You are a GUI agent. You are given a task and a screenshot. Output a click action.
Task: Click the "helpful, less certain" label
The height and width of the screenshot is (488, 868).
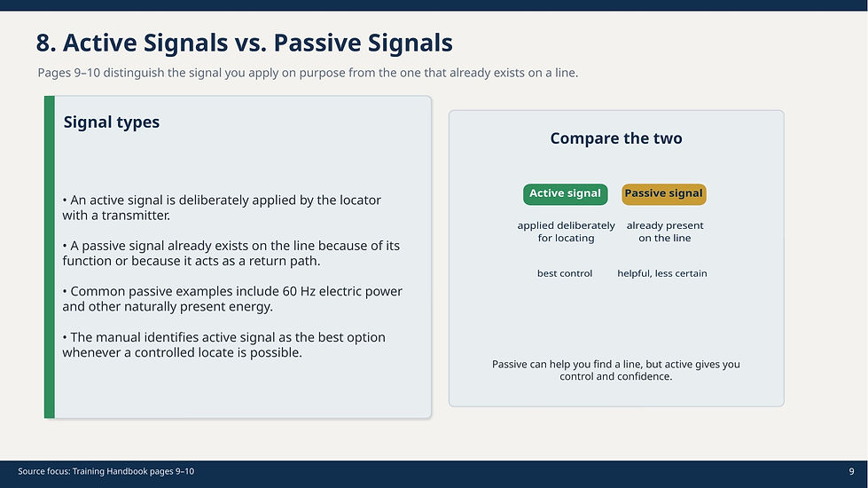click(662, 273)
